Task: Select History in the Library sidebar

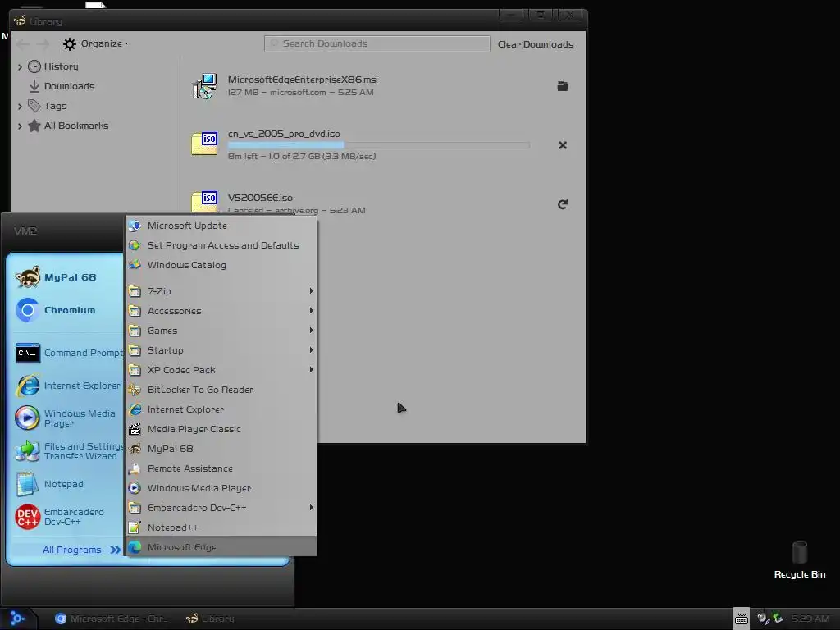Action: [61, 66]
